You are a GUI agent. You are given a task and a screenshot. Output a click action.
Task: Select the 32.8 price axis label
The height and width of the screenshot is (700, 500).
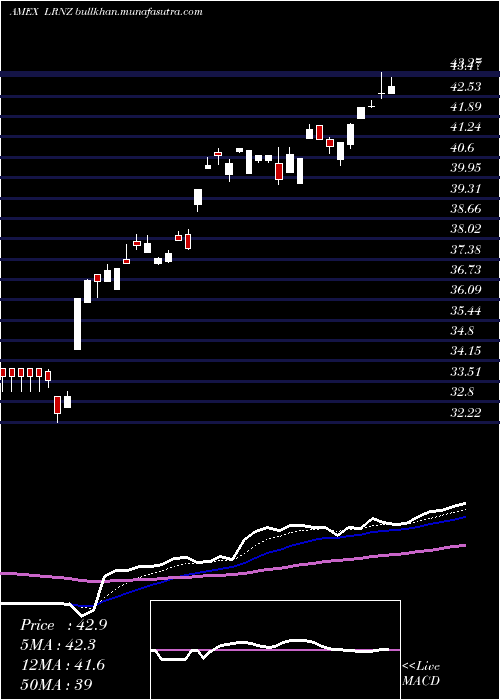tap(462, 392)
